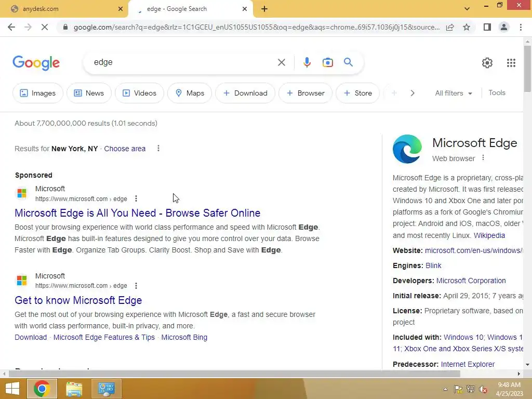Screen dimensions: 532x399
Task: Open the Control Panel taskbar icon
Action: pos(106,389)
